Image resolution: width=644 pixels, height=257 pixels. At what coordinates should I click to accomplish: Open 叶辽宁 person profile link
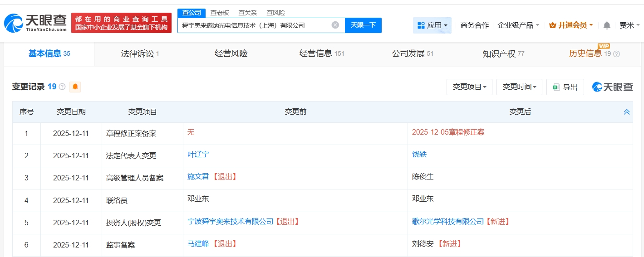pos(198,155)
